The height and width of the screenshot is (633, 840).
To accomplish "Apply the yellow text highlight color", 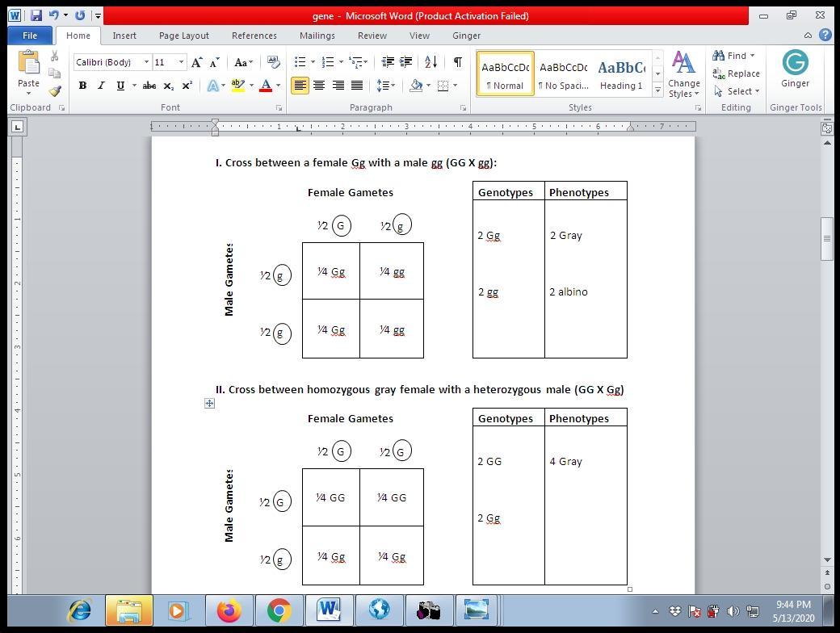I will pyautogui.click(x=237, y=85).
